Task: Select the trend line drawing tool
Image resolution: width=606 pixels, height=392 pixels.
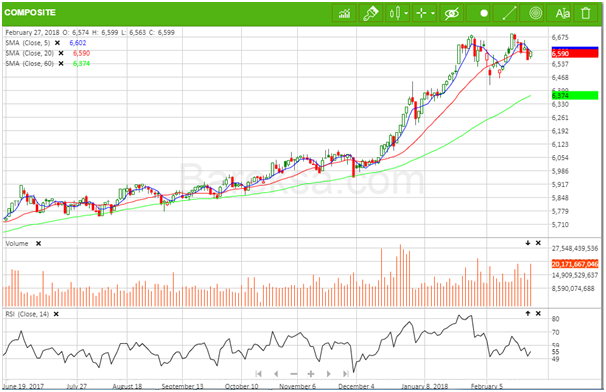Action: click(509, 14)
